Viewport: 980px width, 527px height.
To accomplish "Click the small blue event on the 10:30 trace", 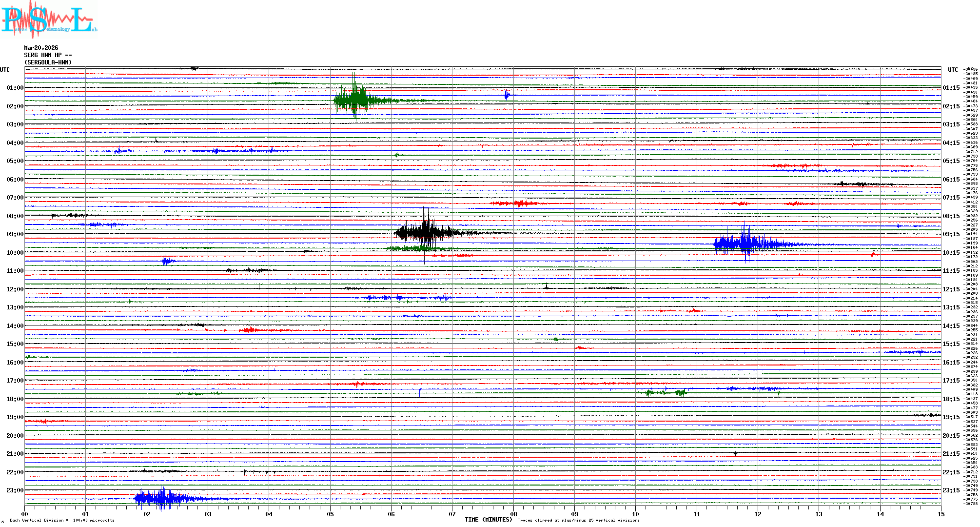I will point(167,261).
